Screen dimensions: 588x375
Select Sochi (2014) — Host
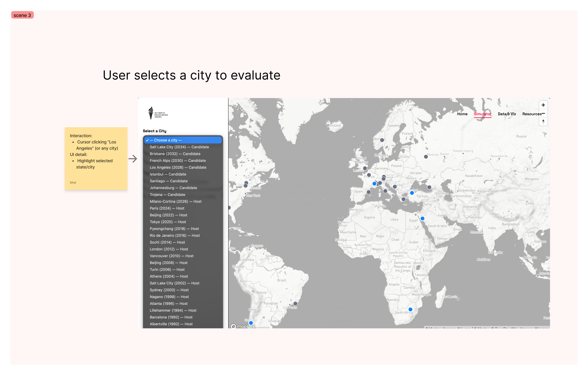pos(183,243)
